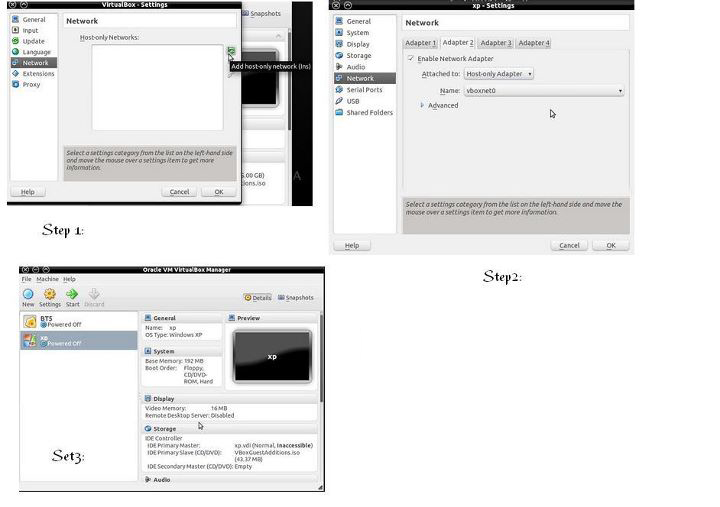Screen dimensions: 720x507
Task: Click Discard toolbar icon in VirtualBox Manager
Action: pos(94,298)
